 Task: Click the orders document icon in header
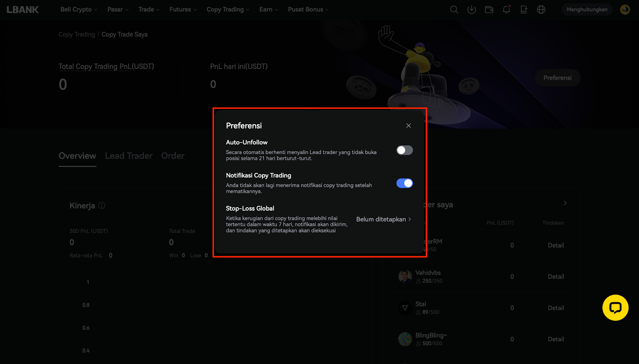coord(524,10)
